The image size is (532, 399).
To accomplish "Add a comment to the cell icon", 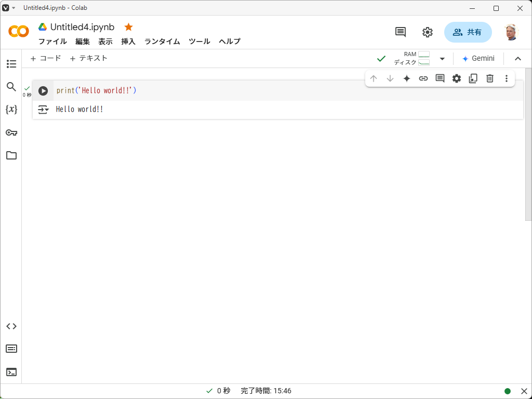I will point(440,79).
